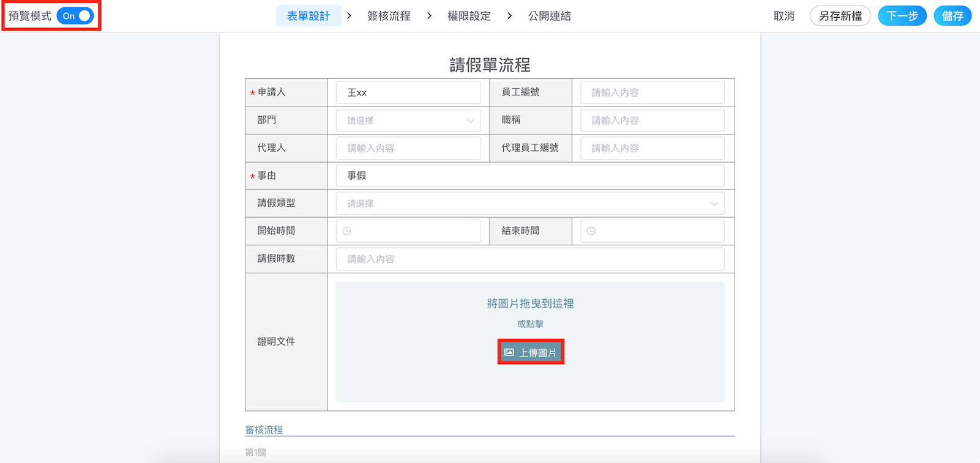Image resolution: width=980 pixels, height=463 pixels.
Task: Click the chevron arrow after 簽核流程
Action: click(429, 16)
